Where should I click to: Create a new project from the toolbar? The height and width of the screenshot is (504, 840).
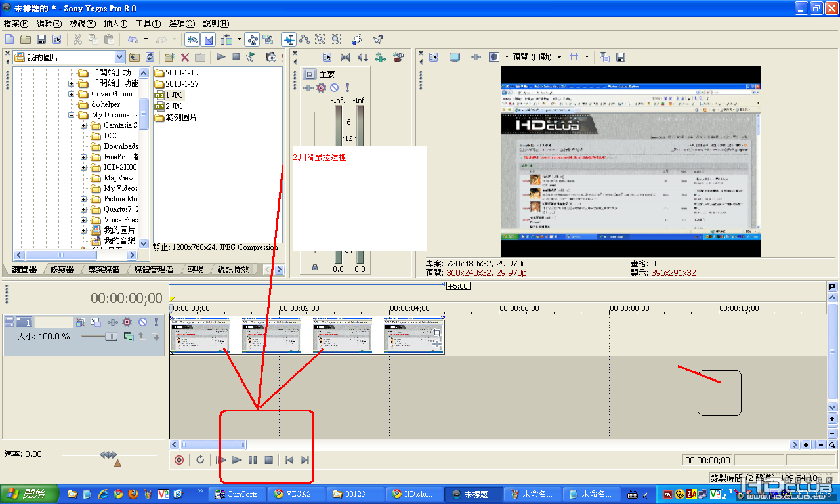click(x=9, y=39)
